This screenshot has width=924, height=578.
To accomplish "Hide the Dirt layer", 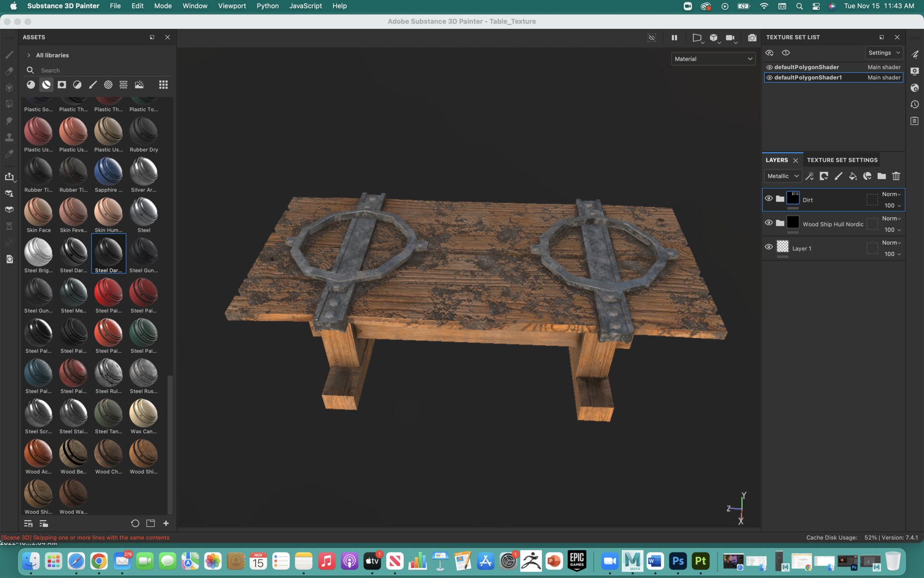I will click(769, 198).
